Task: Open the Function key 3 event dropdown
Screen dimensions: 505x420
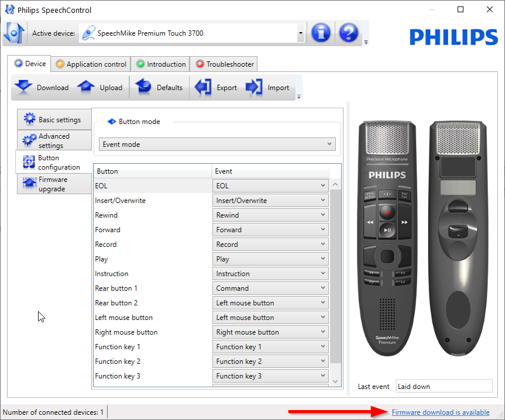Action: [270, 376]
